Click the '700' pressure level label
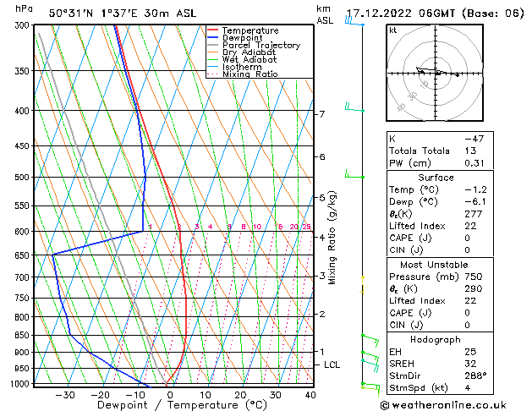This screenshot has height=411, width=532. pyautogui.click(x=24, y=277)
